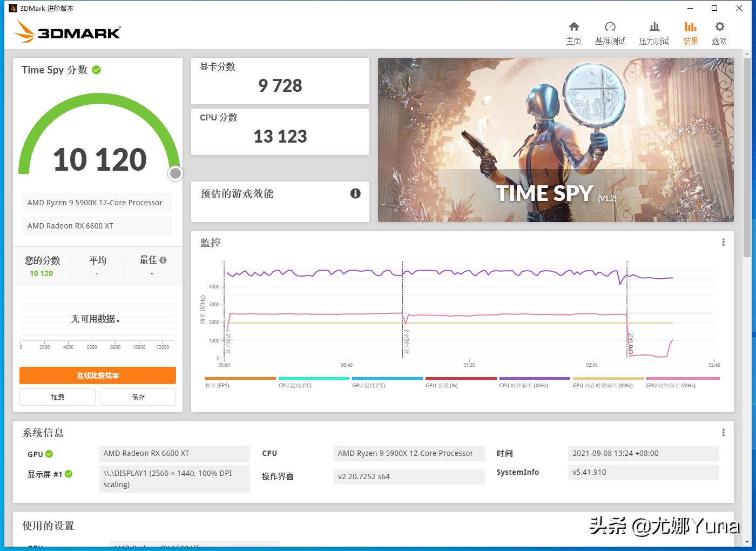
Task: Click the 3DMARK logo
Action: pos(67,31)
